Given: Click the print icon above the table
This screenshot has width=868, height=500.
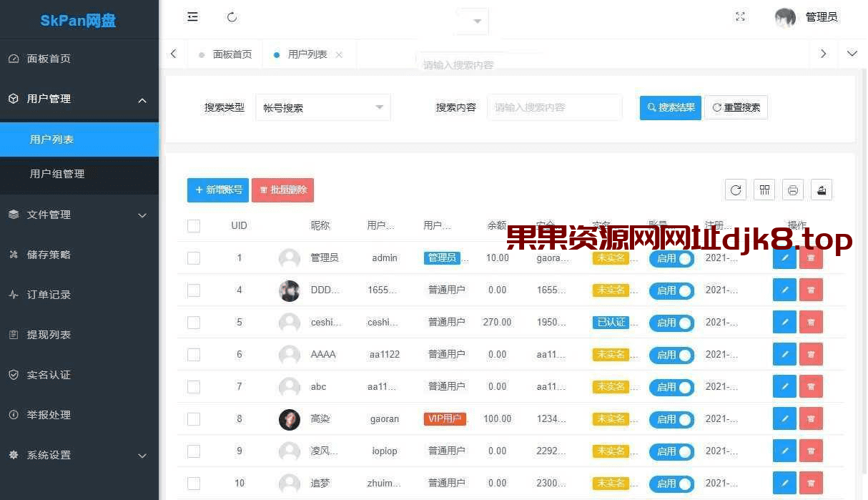Looking at the screenshot, I should click(x=792, y=190).
